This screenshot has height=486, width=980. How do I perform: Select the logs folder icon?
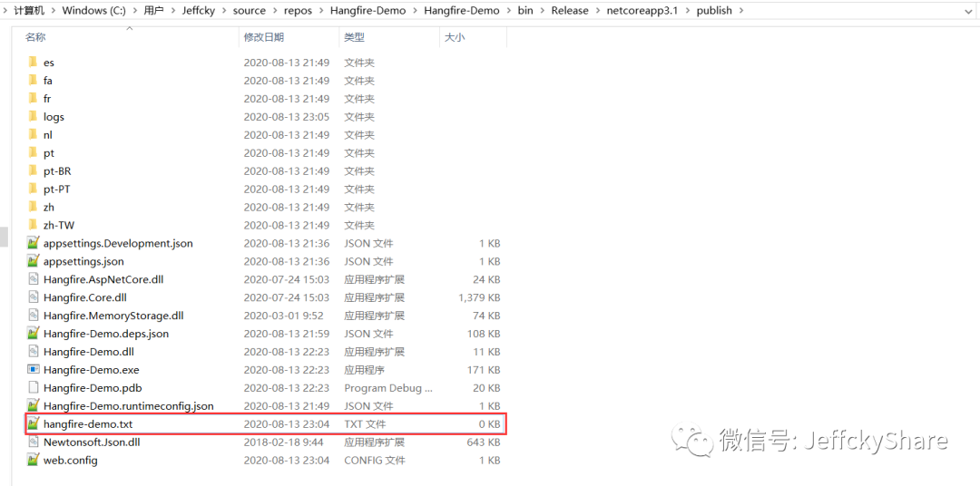[34, 117]
